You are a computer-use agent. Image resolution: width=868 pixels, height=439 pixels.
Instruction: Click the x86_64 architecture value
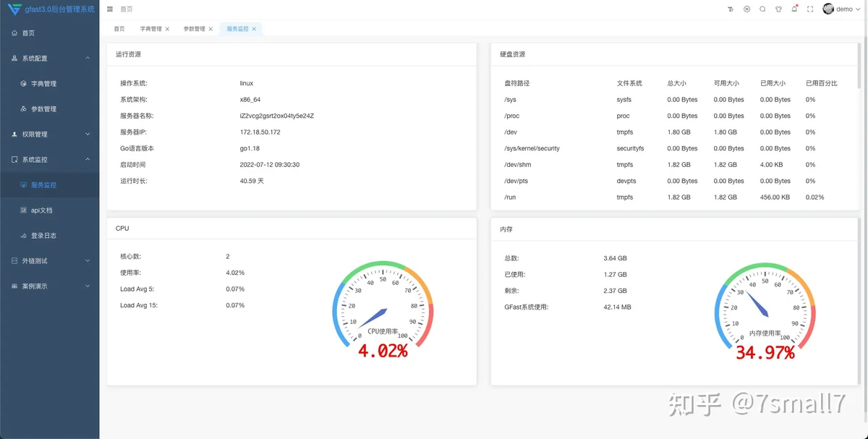pos(250,100)
